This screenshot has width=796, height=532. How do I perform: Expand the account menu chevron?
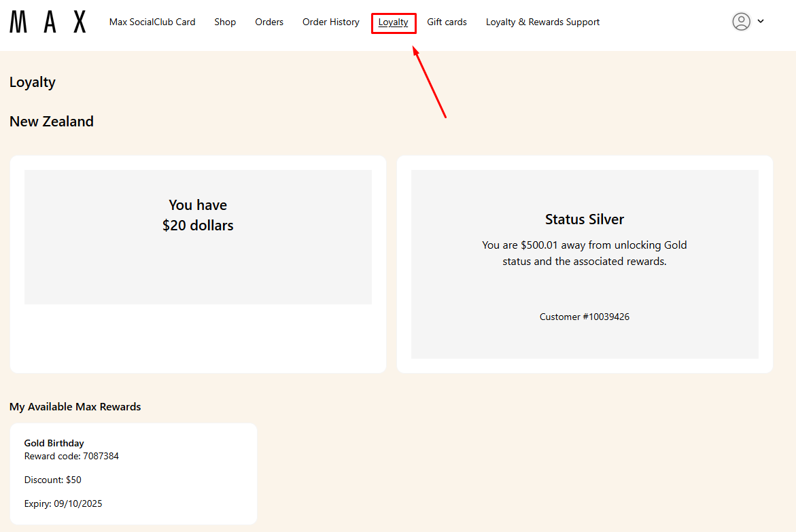(x=761, y=21)
